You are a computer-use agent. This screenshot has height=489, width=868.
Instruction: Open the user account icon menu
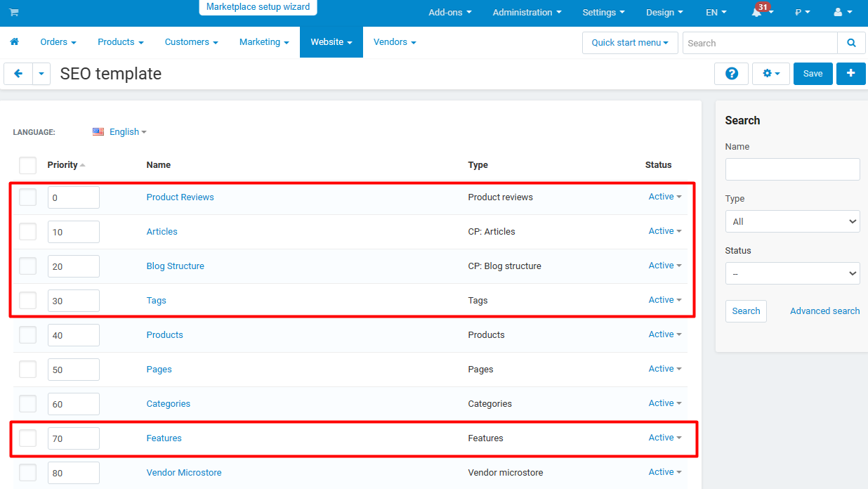[x=843, y=12]
